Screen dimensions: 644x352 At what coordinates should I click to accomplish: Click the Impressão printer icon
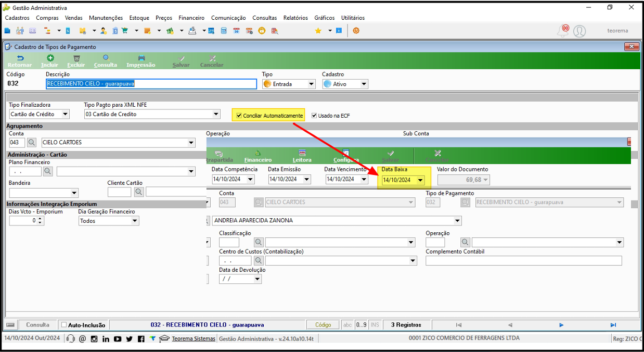click(x=141, y=58)
